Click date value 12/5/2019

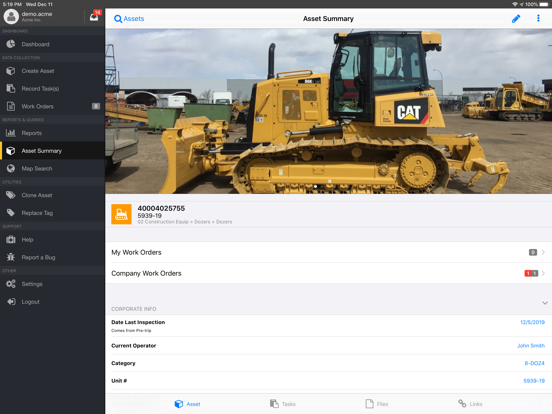coord(532,322)
